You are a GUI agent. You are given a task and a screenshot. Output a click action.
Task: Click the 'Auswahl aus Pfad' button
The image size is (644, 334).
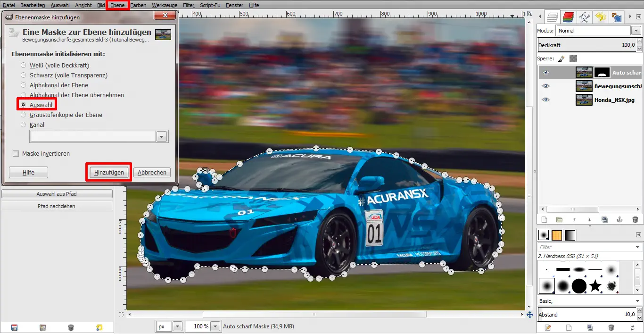click(57, 194)
